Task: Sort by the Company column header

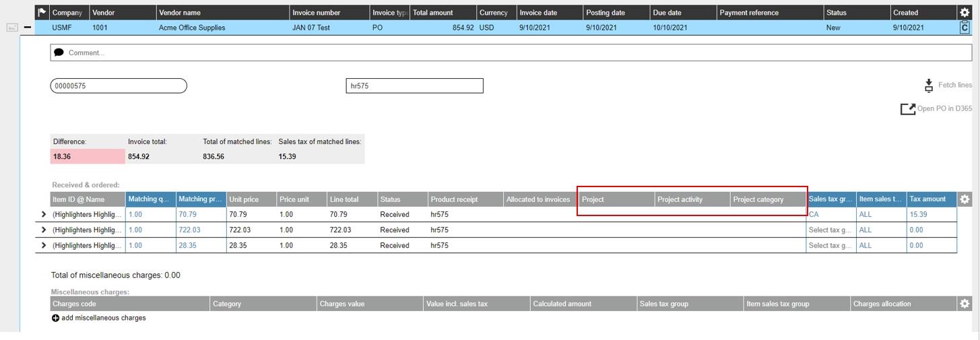Action: point(68,13)
